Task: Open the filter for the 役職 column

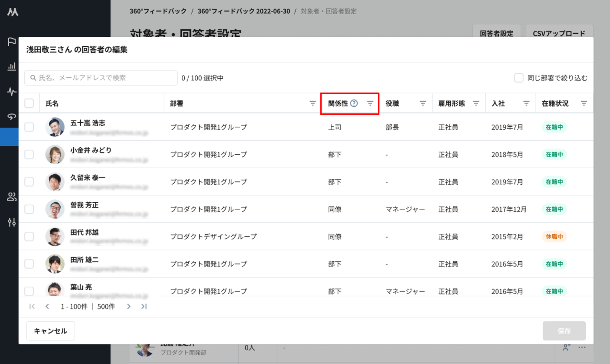Action: [x=423, y=103]
